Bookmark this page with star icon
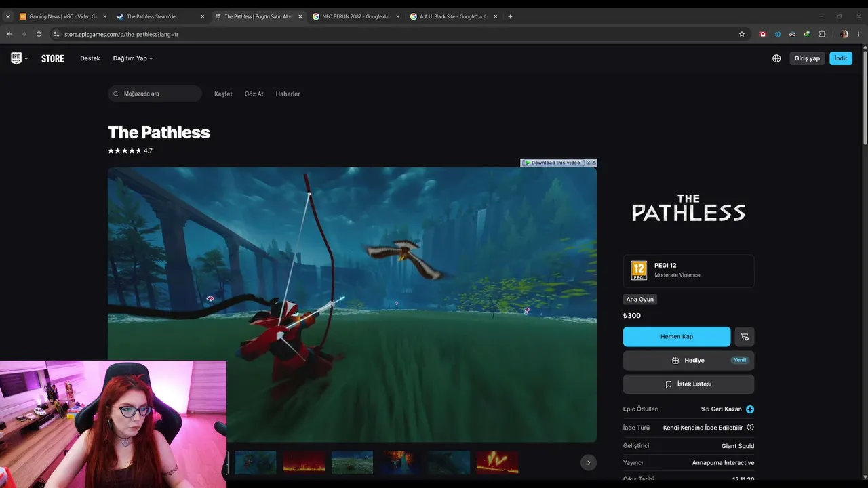 pyautogui.click(x=742, y=34)
